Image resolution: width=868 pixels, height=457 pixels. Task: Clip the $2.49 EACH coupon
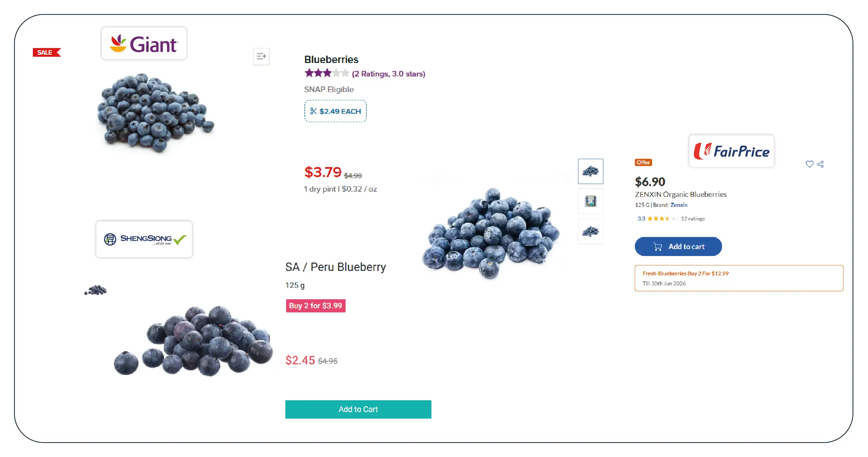(335, 111)
